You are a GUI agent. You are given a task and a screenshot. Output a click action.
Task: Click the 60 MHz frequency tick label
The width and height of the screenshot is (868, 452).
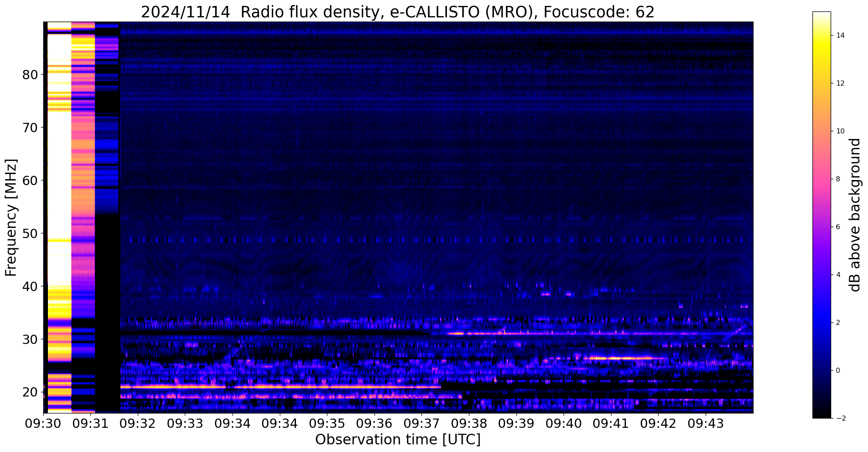pos(30,180)
